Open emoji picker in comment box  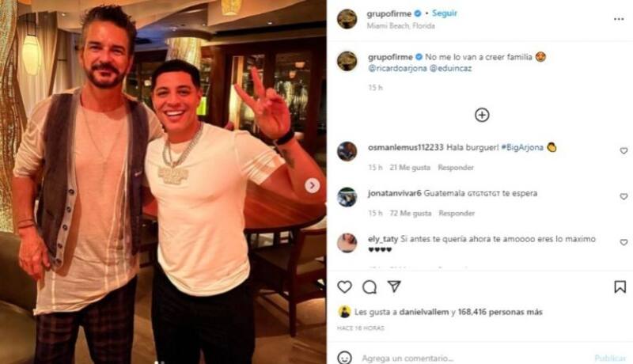click(344, 358)
